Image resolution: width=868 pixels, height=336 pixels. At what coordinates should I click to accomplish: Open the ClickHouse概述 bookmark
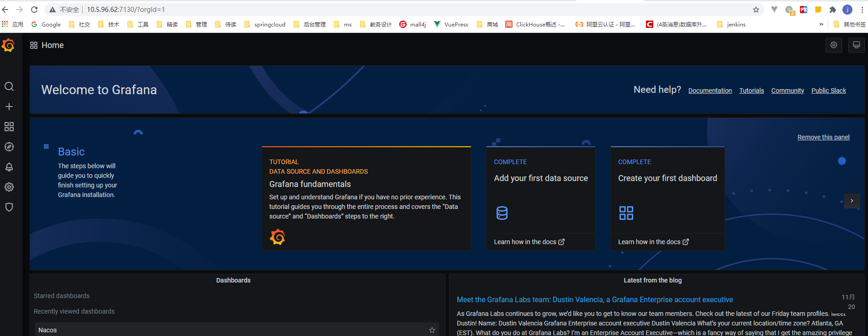pyautogui.click(x=535, y=24)
